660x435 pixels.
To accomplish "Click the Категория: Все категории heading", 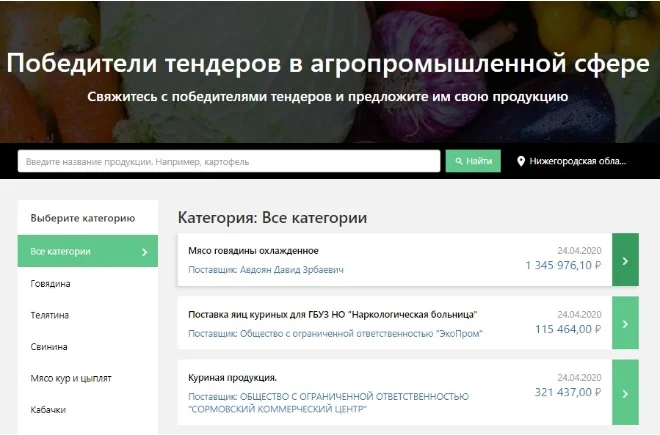I will pos(272,218).
